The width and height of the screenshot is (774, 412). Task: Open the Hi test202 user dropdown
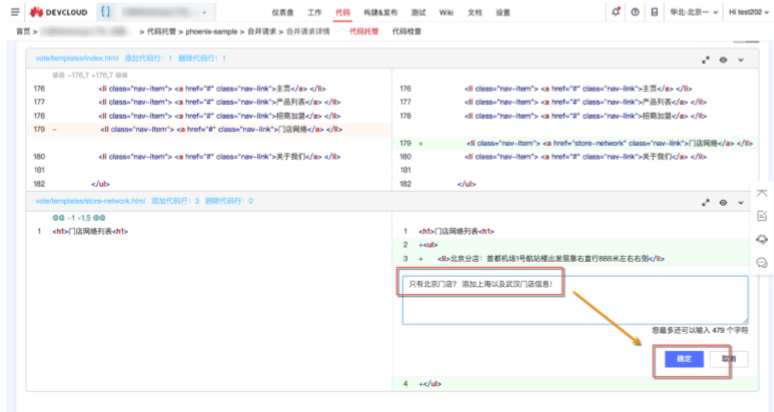749,12
